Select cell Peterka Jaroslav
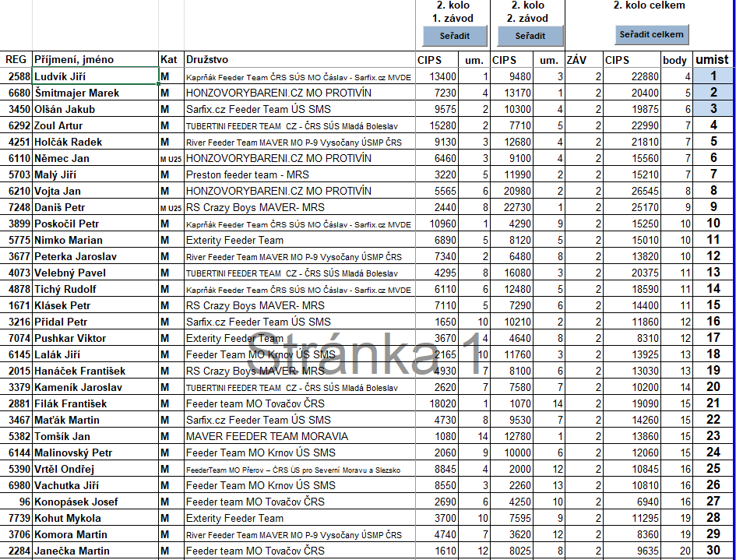The height and width of the screenshot is (560, 736). click(96, 256)
